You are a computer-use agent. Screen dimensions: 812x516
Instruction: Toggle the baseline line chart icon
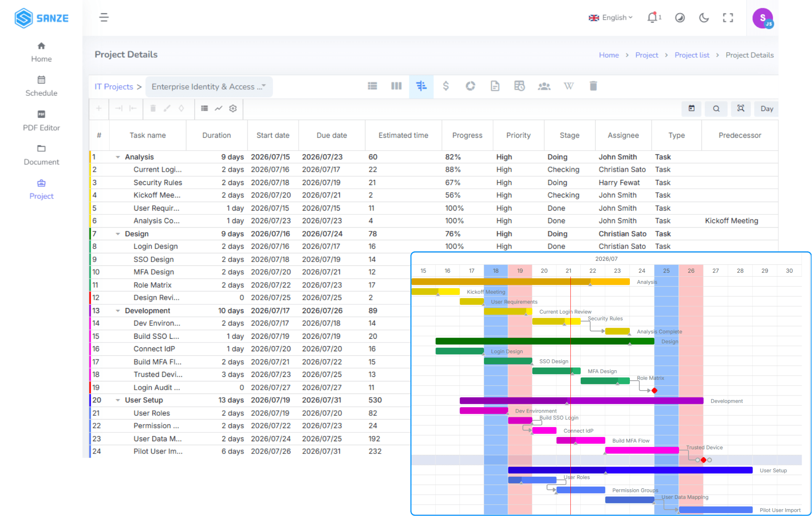218,109
